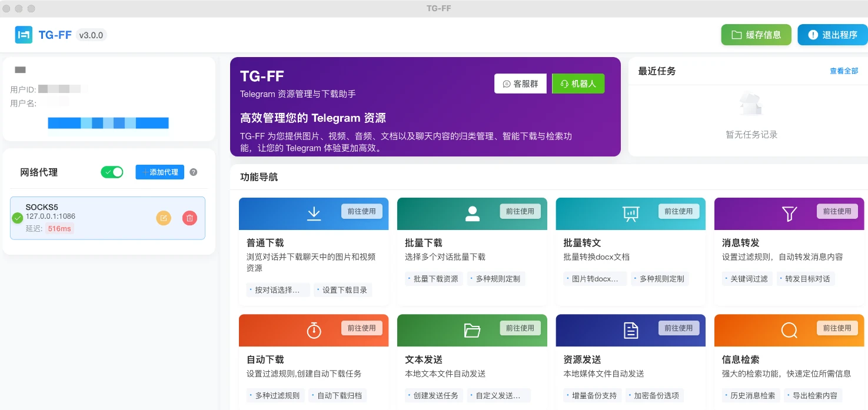Click 多种规则定制 tag under 批量转文
Image resolution: width=868 pixels, height=410 pixels.
click(x=660, y=279)
